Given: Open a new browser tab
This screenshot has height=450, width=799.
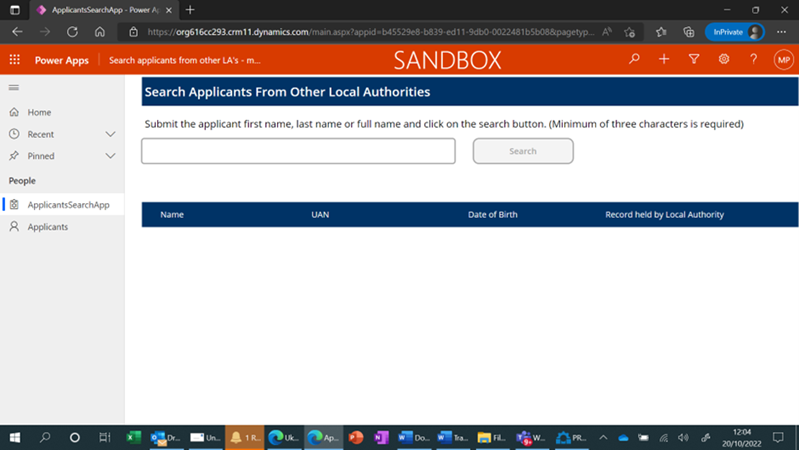Looking at the screenshot, I should tap(190, 9).
